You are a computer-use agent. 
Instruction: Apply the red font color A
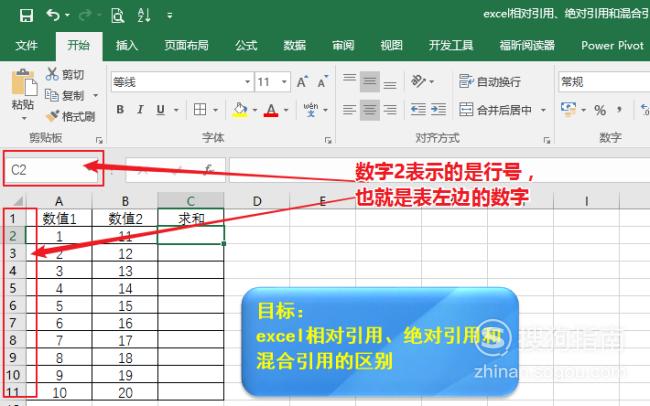pyautogui.click(x=271, y=110)
